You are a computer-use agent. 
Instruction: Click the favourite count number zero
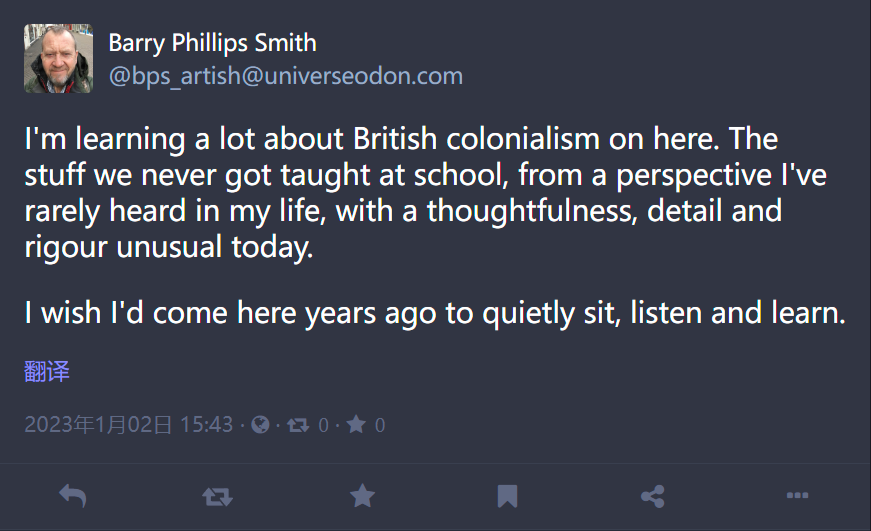point(380,425)
